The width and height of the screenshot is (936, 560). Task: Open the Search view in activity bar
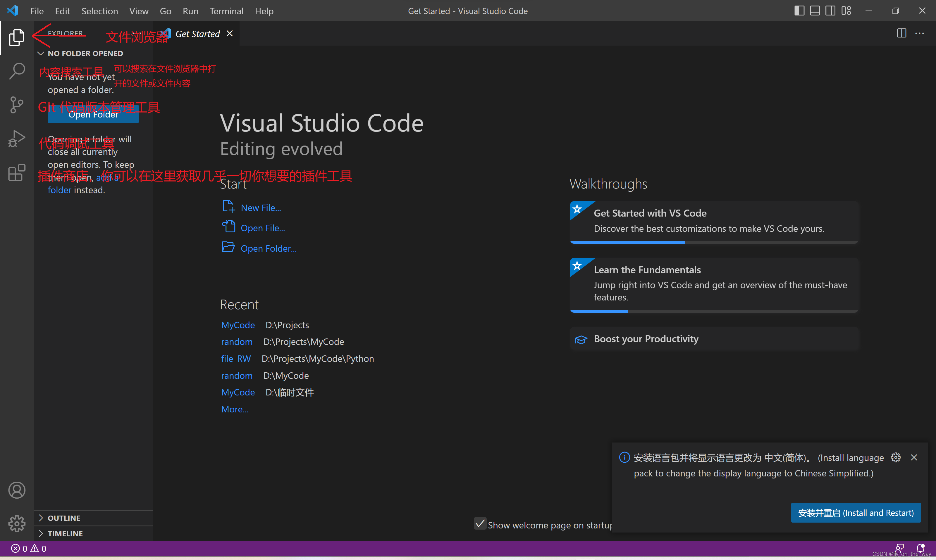coord(17,71)
